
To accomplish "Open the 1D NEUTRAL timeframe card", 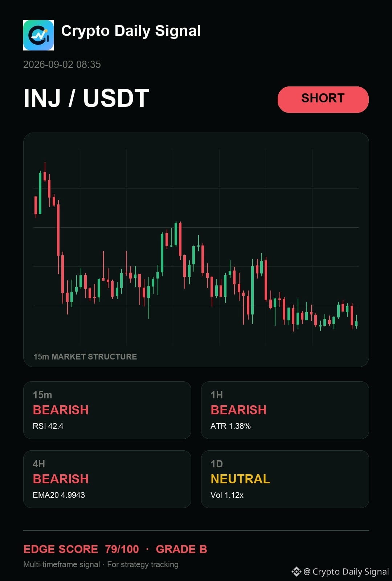I will (x=285, y=479).
